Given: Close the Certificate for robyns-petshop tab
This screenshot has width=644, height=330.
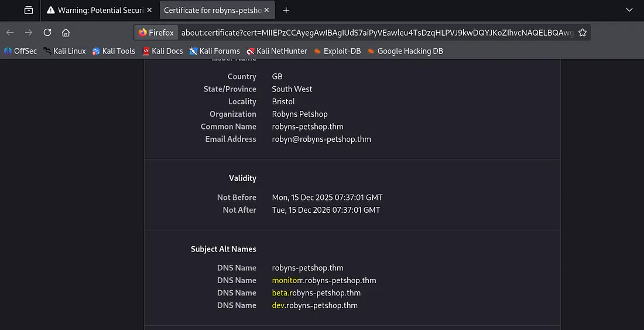Looking at the screenshot, I should pyautogui.click(x=266, y=11).
